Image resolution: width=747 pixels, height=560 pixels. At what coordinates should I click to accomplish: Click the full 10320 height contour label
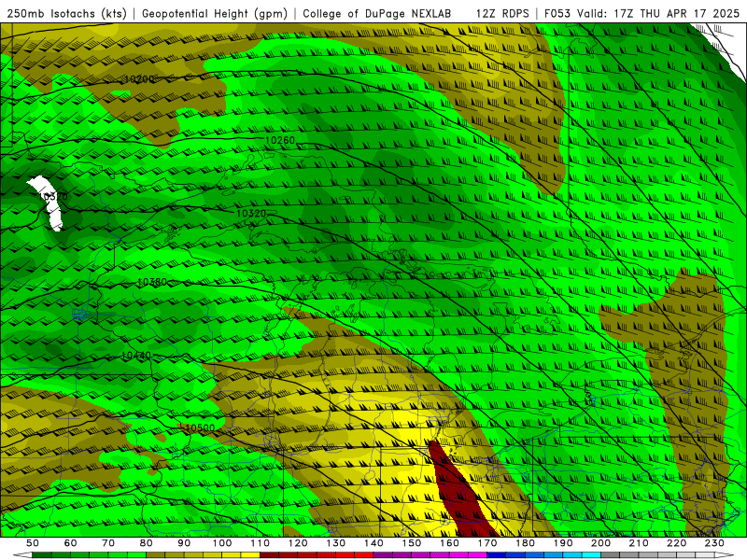(251, 214)
